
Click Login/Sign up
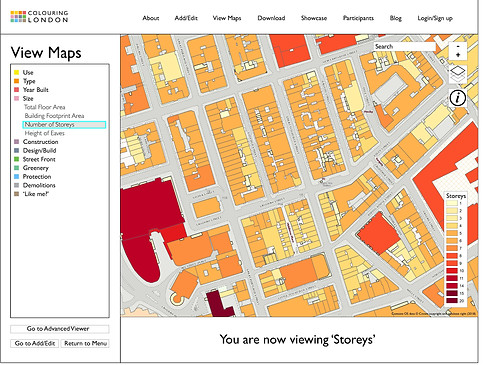point(435,18)
